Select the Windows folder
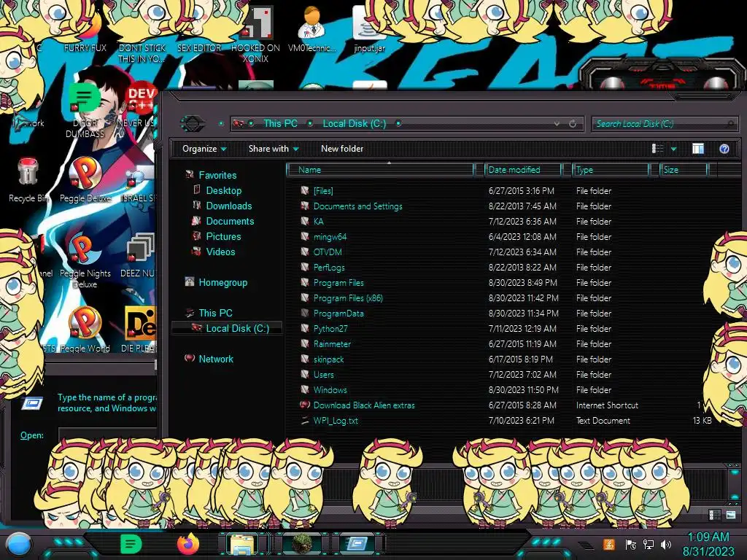 pyautogui.click(x=330, y=389)
